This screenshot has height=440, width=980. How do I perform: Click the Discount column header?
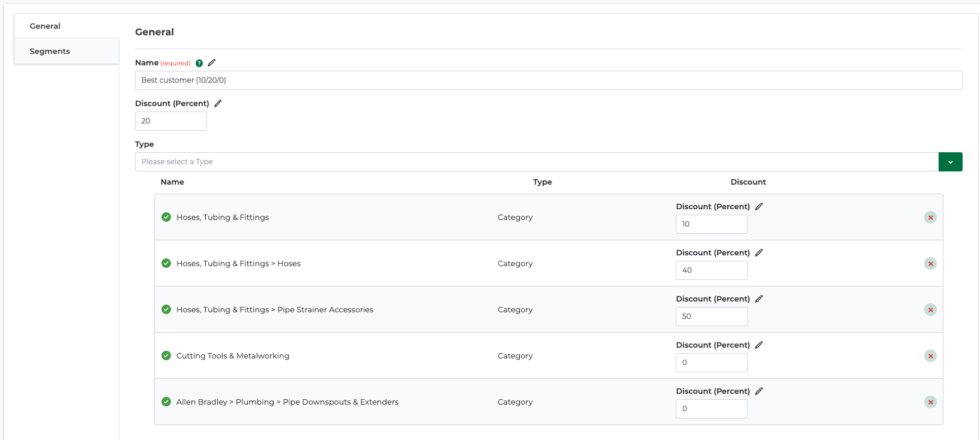point(748,182)
